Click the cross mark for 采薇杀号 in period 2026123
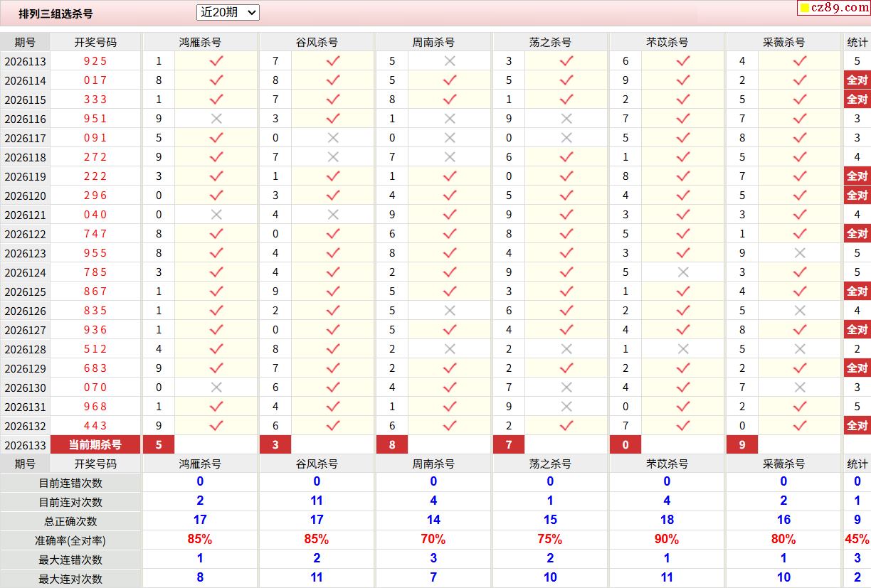 pyautogui.click(x=800, y=253)
